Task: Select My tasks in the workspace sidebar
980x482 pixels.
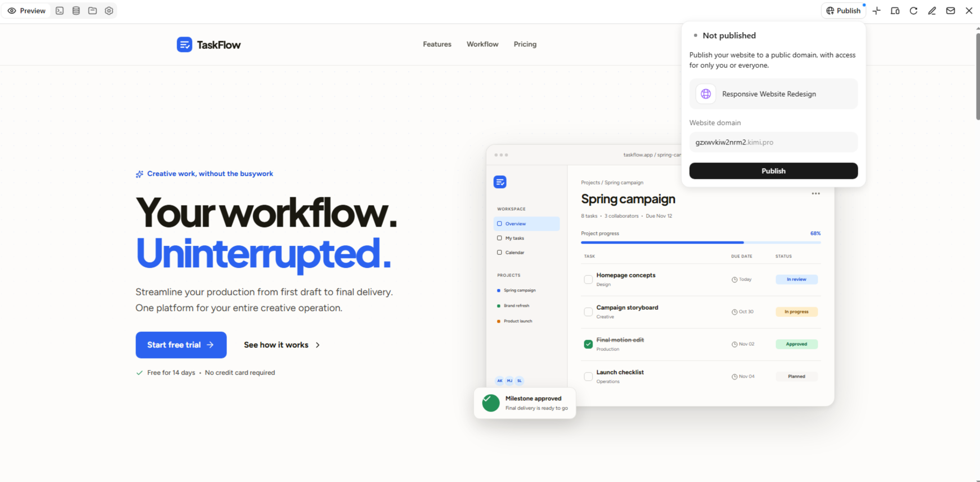Action: (526, 238)
